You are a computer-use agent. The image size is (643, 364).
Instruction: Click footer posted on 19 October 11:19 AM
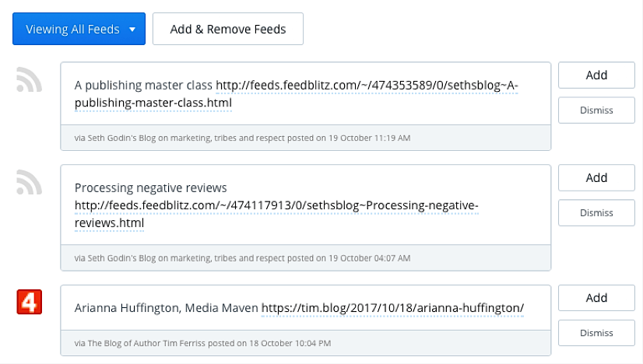pyautogui.click(x=349, y=138)
